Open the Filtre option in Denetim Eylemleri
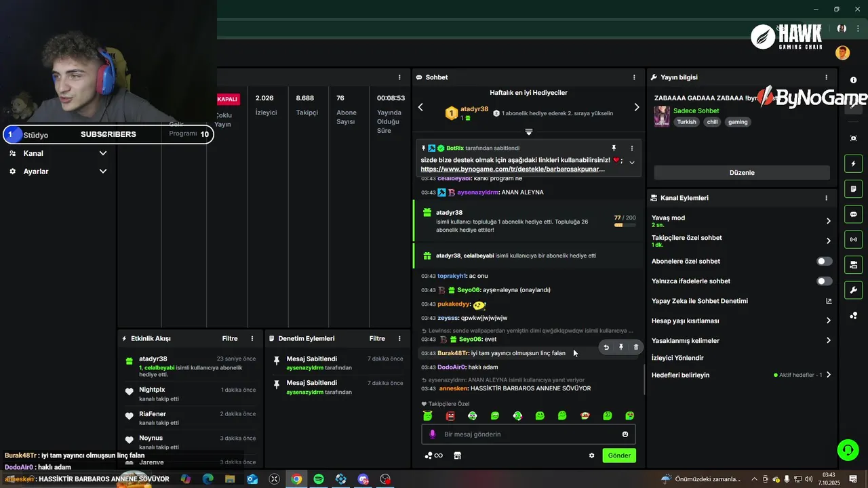Image resolution: width=868 pixels, height=488 pixels. (377, 338)
